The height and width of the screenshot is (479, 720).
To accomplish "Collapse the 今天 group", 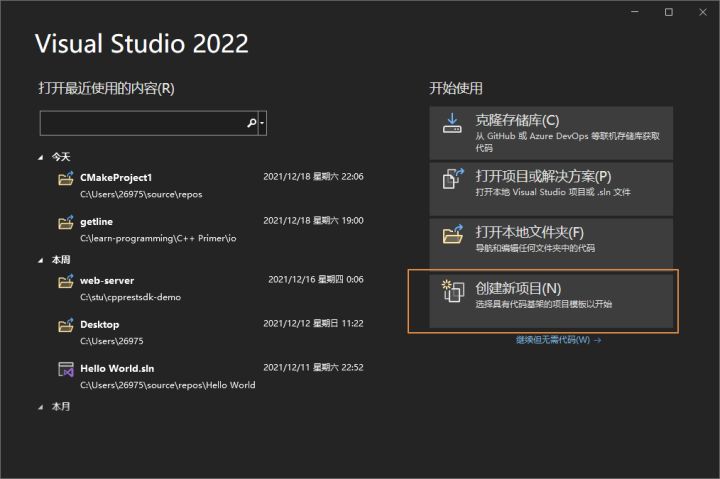I will tap(40, 158).
